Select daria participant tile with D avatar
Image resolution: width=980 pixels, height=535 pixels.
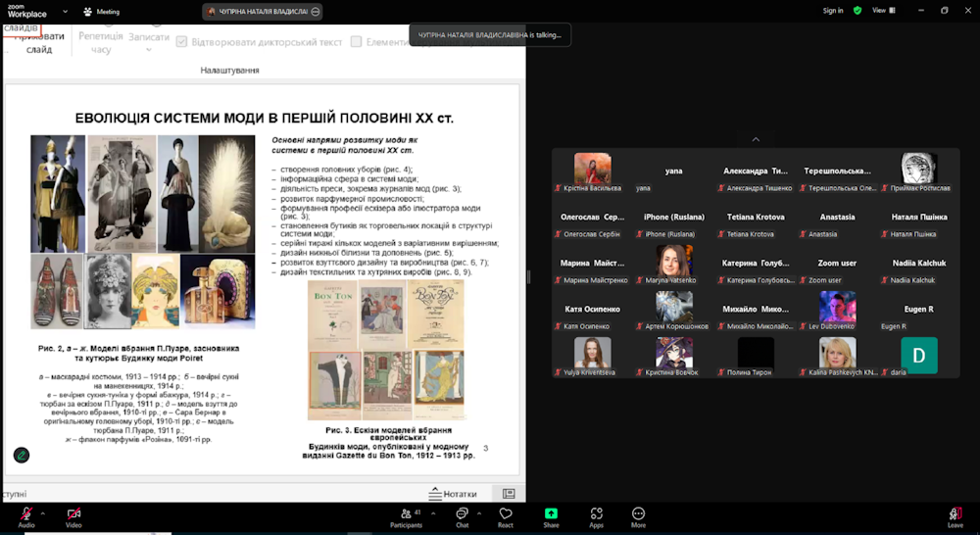tap(919, 357)
